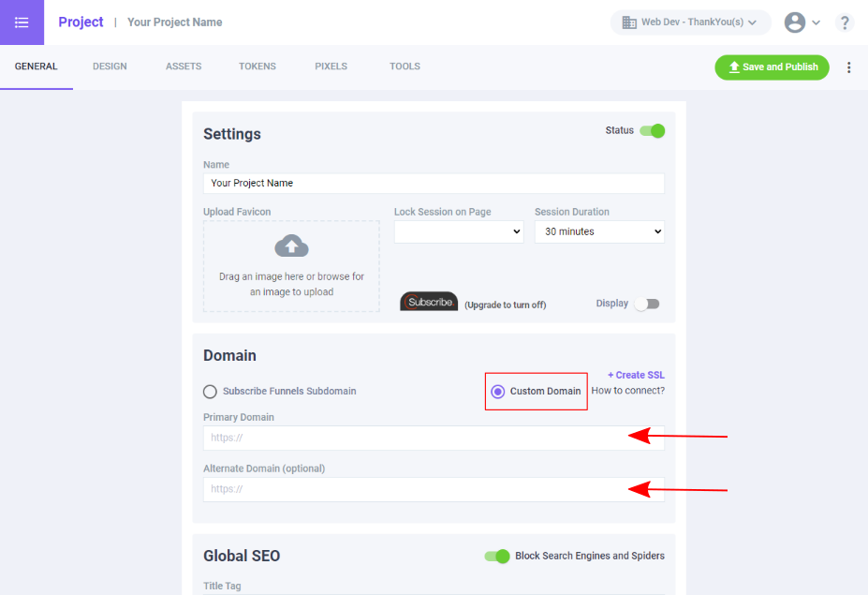Open the Session Duration dropdown
868x595 pixels.
pos(599,231)
